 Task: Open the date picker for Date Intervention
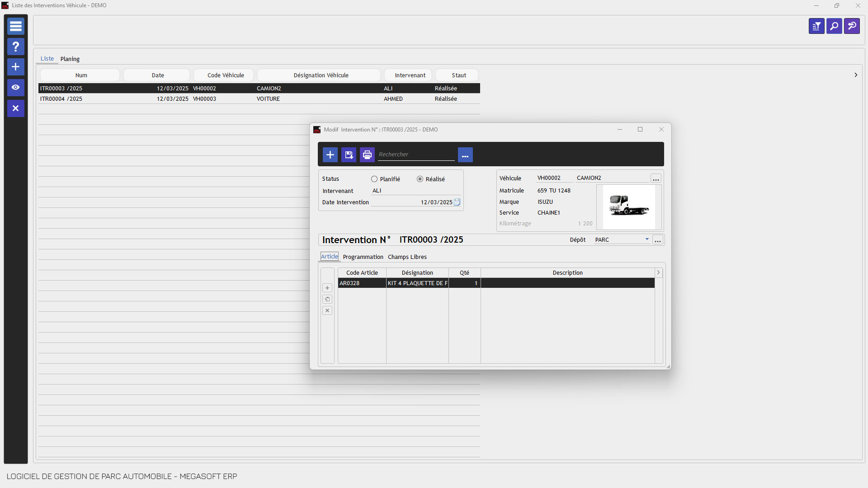tap(457, 202)
